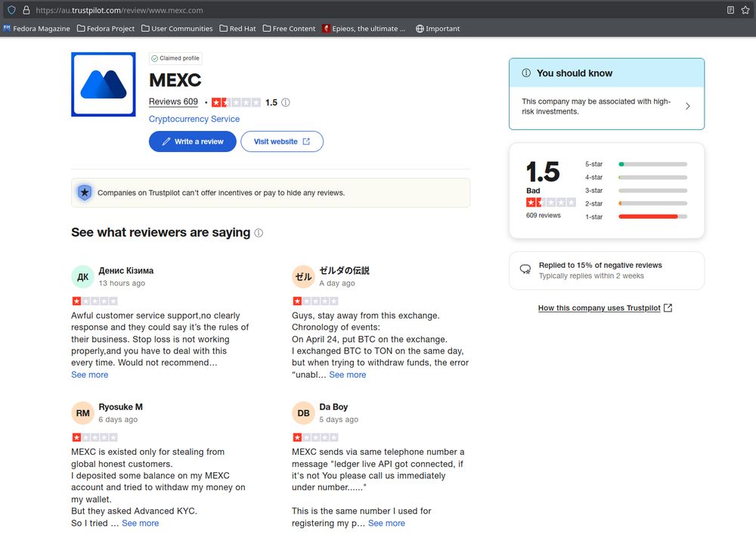Click star rating on Денис Кізима review
756x544 pixels.
point(95,301)
